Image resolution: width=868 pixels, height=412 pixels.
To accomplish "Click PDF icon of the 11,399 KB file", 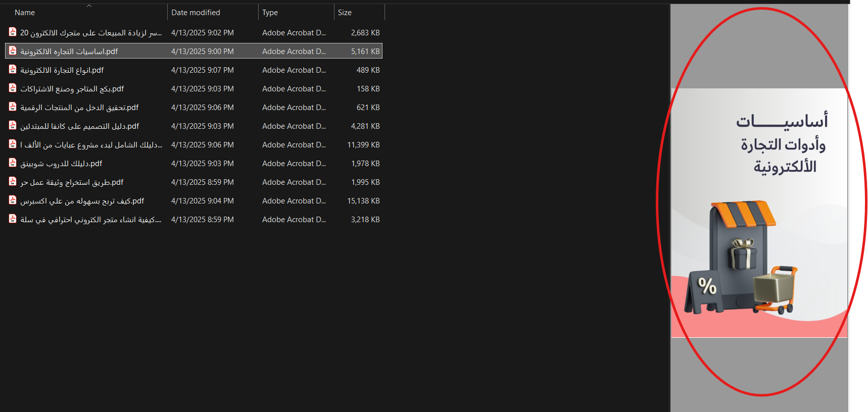I will coord(13,144).
